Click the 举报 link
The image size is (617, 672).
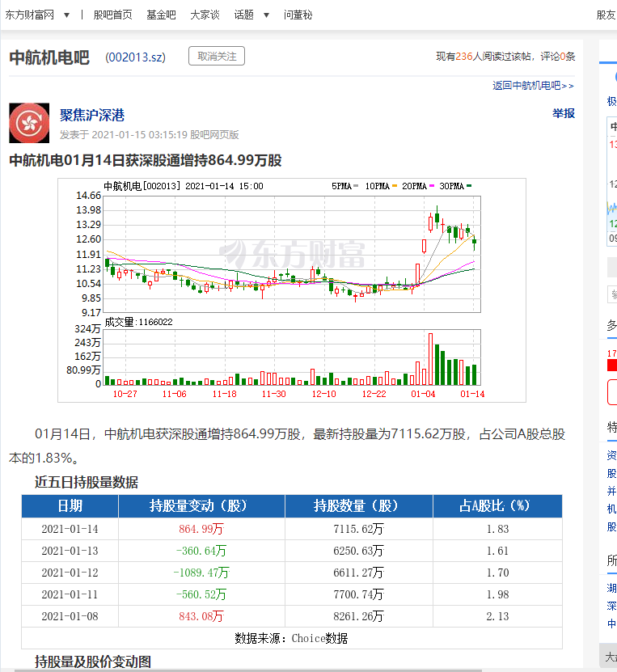pyautogui.click(x=564, y=113)
